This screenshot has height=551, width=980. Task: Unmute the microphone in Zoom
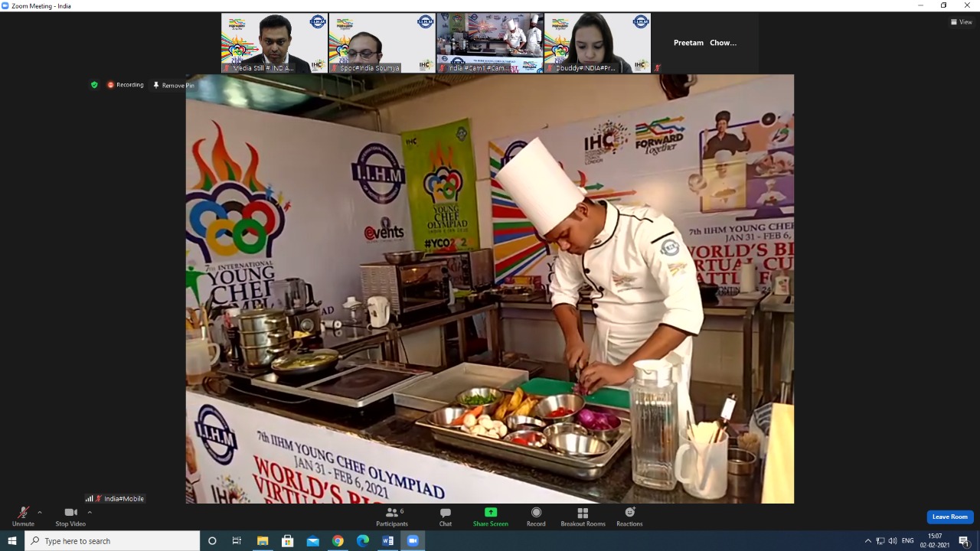[x=23, y=517]
